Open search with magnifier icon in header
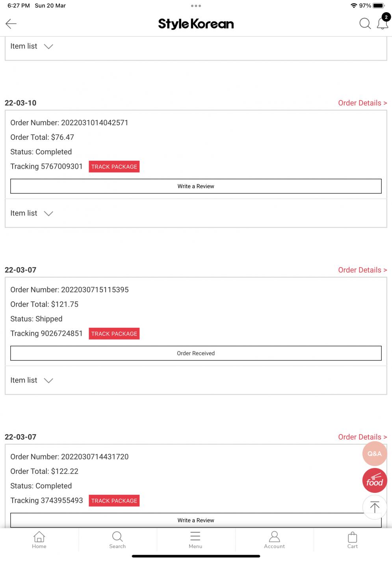The height and width of the screenshot is (561, 392). [x=365, y=24]
